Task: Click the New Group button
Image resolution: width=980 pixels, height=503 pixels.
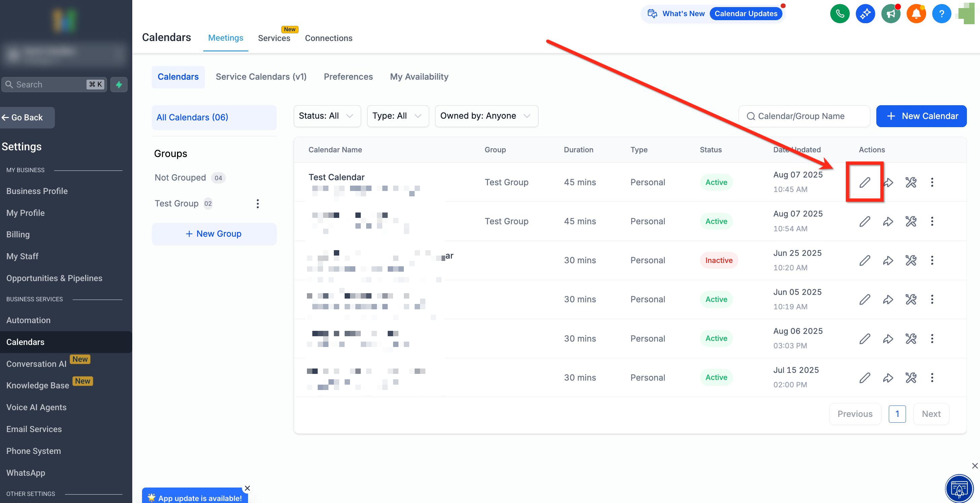Action: (214, 234)
